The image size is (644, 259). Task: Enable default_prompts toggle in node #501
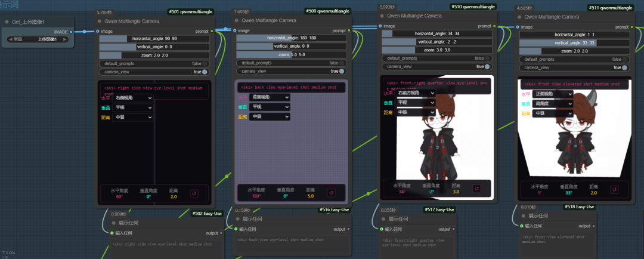(x=205, y=63)
